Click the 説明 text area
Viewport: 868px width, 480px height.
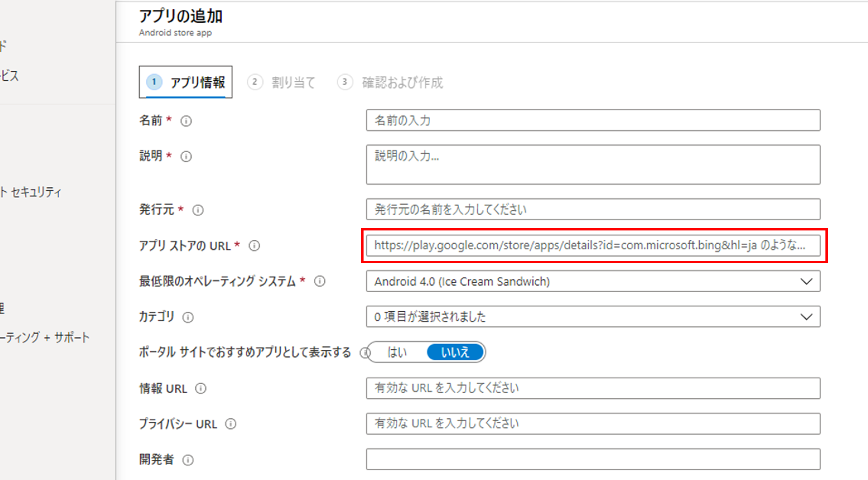click(593, 164)
